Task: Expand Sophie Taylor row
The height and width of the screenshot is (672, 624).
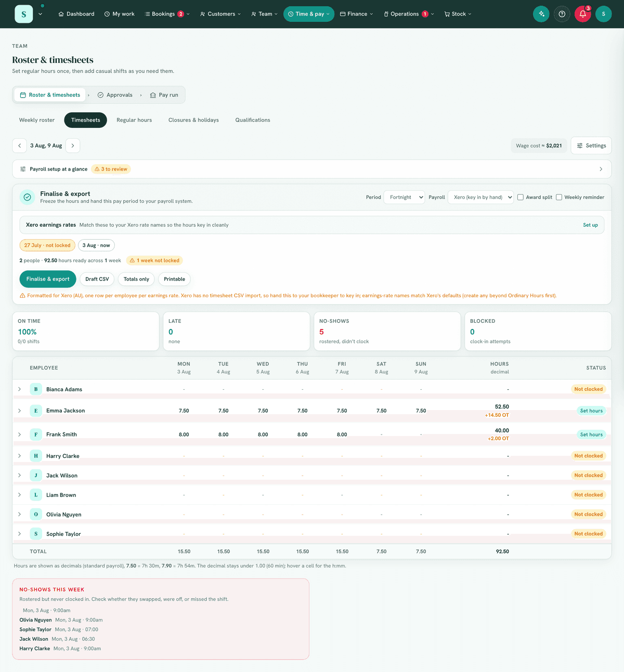Action: [x=20, y=534]
